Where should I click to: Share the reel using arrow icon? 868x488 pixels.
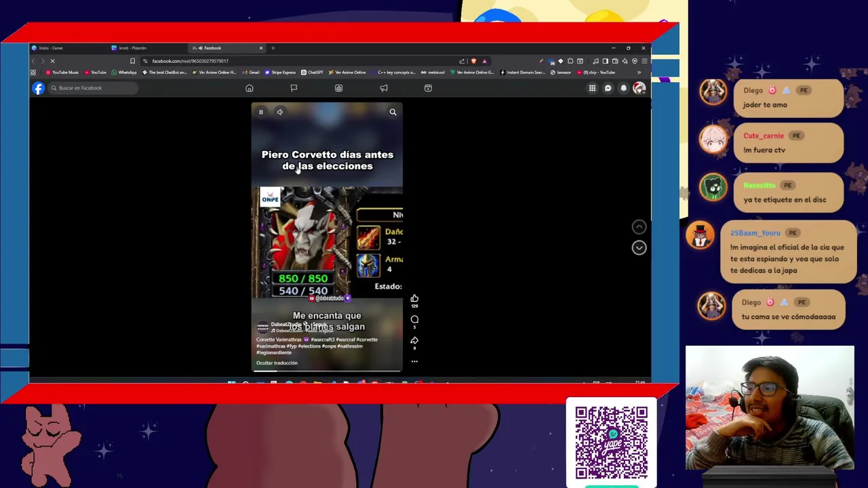[x=414, y=340]
